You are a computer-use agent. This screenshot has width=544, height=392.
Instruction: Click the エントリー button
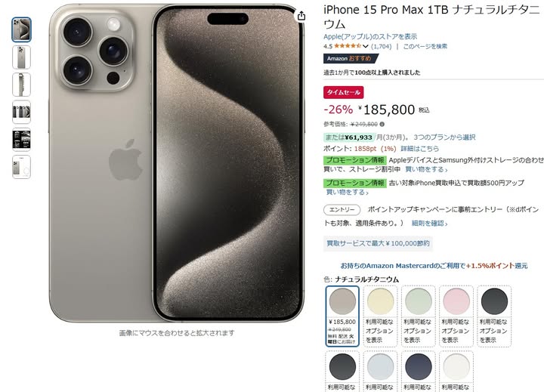click(x=342, y=209)
